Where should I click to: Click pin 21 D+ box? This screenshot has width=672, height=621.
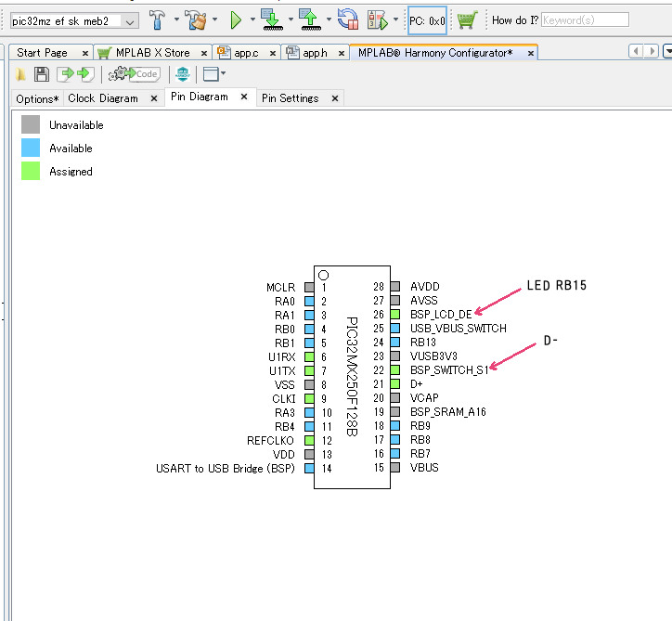click(x=395, y=383)
